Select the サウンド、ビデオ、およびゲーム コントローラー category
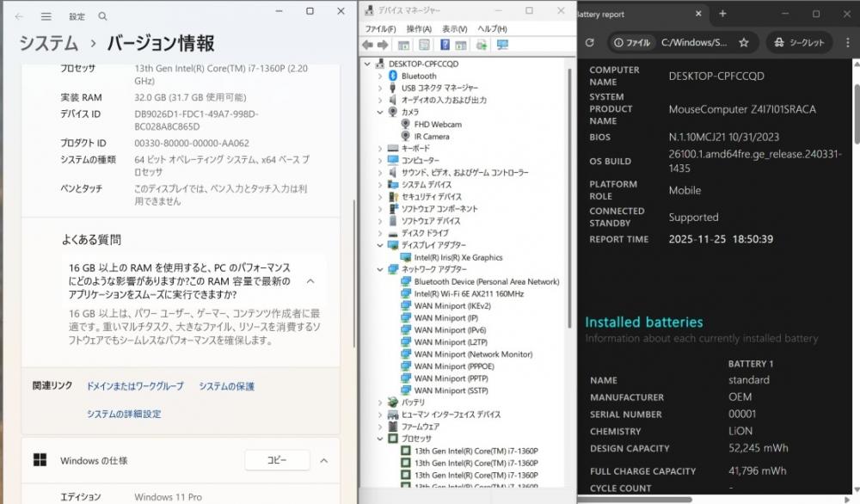This screenshot has height=504, width=860. click(x=464, y=172)
